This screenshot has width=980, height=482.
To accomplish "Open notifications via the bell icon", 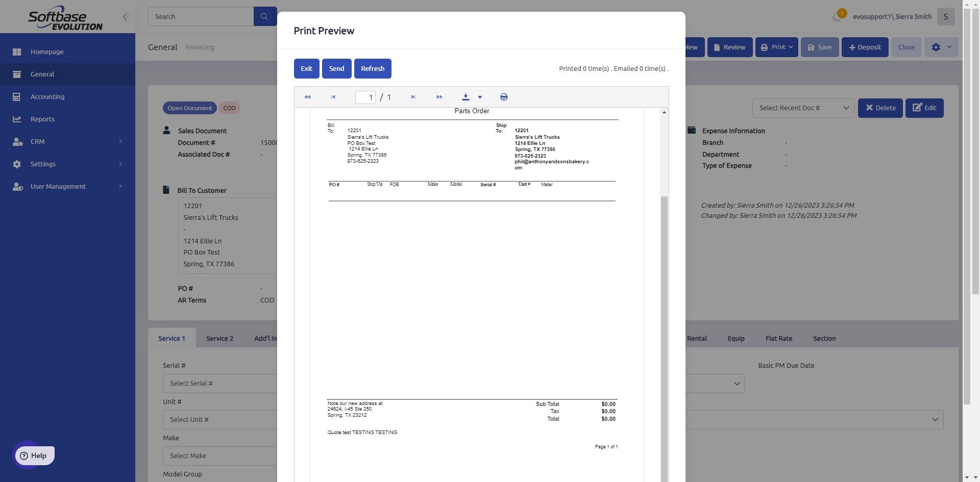I will pos(836,16).
